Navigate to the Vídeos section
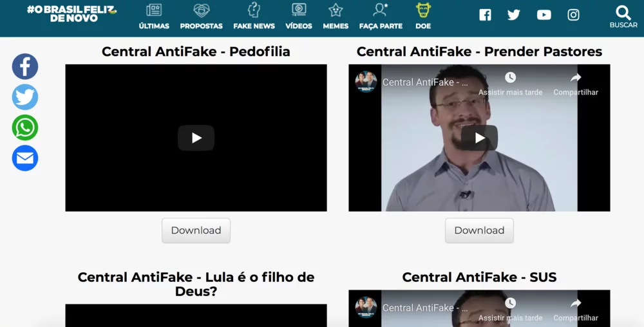This screenshot has height=327, width=644. pos(299,17)
